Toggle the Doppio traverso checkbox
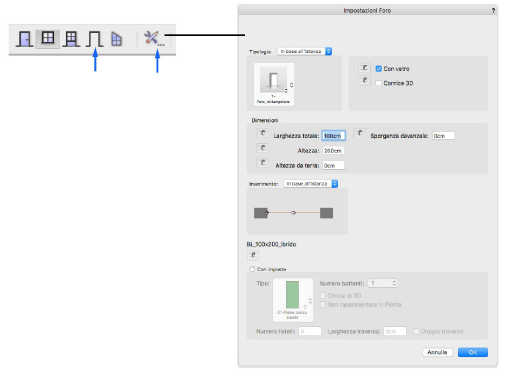Viewport: 508px width, 373px height. [x=416, y=331]
